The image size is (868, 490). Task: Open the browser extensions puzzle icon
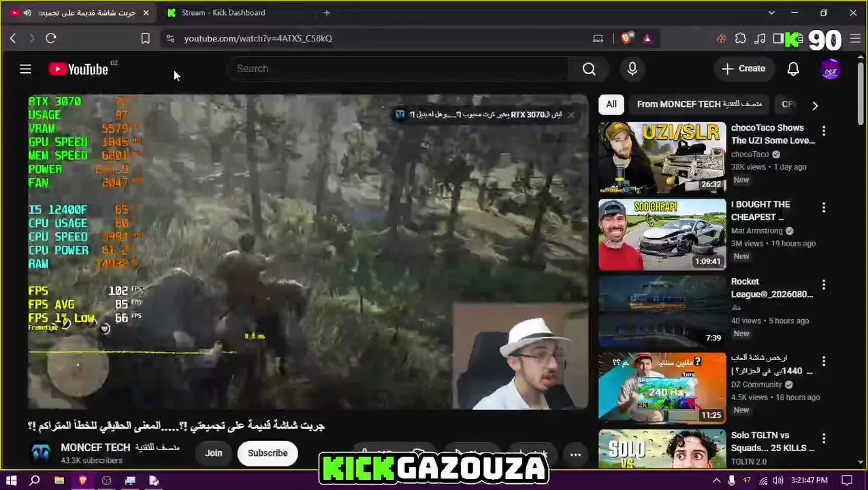pyautogui.click(x=741, y=39)
